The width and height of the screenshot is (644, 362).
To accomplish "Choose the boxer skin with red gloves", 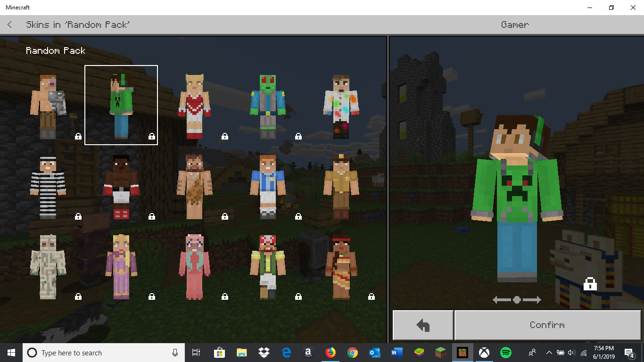I will pyautogui.click(x=121, y=188).
